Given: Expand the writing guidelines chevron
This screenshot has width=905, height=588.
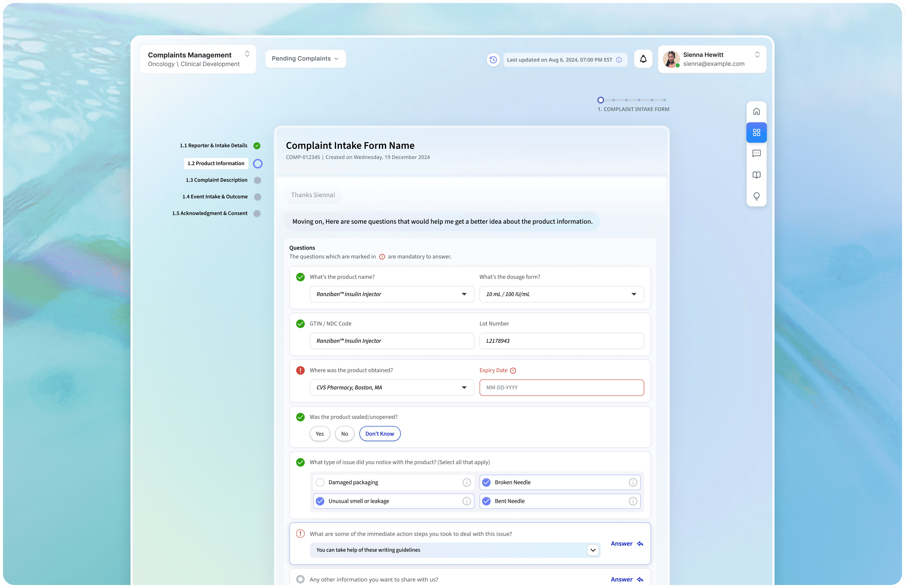Looking at the screenshot, I should click(x=593, y=550).
